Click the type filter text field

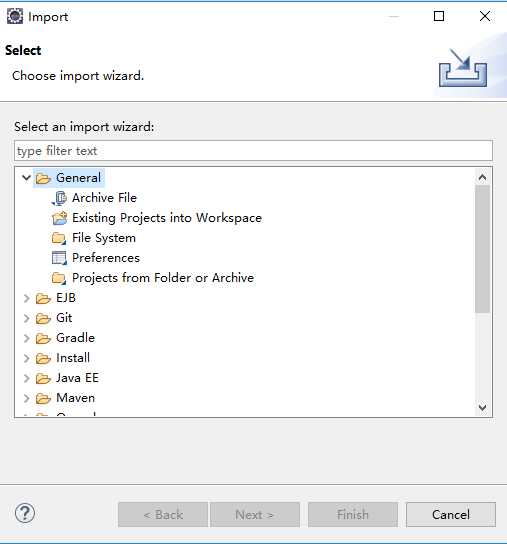click(x=253, y=151)
